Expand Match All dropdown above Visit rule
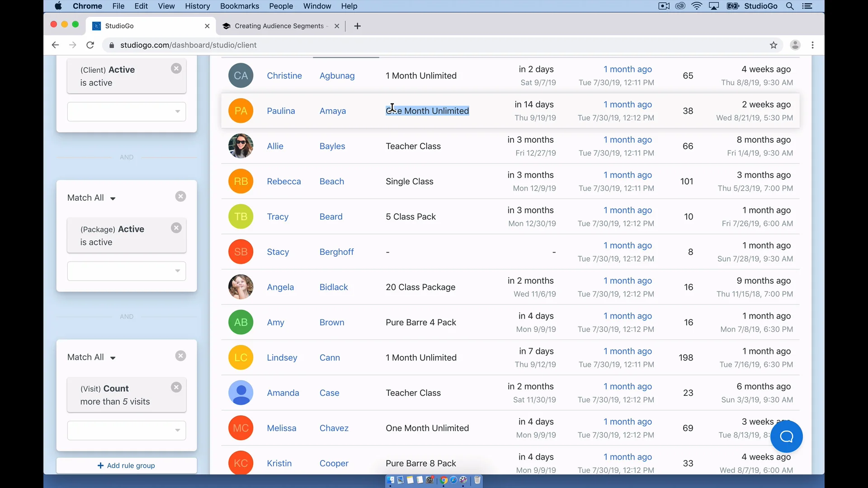This screenshot has width=868, height=488. click(92, 357)
